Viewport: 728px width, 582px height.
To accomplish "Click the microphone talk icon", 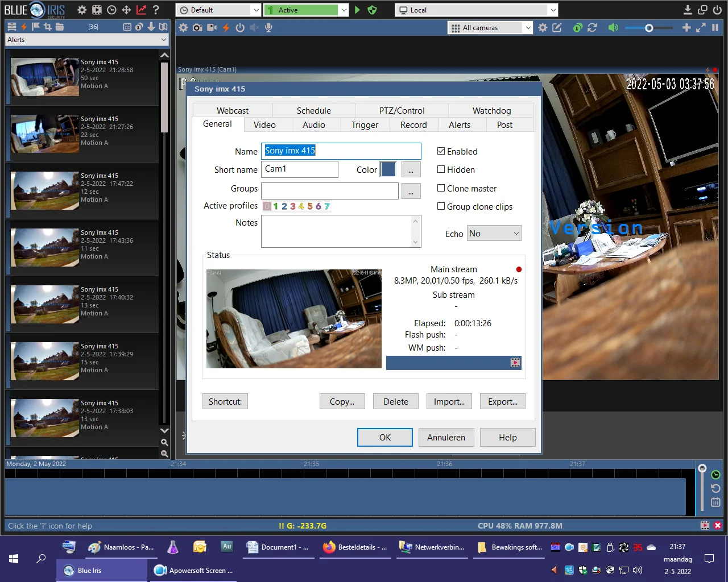I will tap(268, 27).
